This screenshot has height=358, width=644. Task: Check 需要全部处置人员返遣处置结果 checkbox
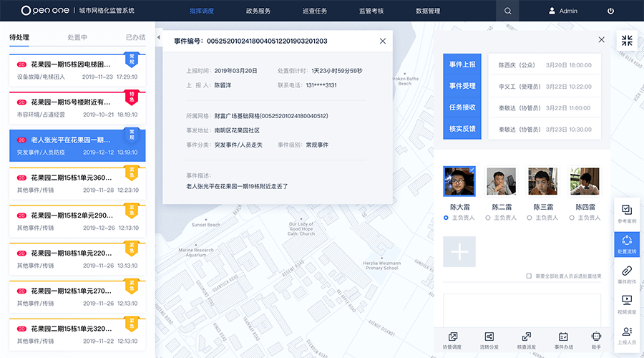tap(529, 276)
